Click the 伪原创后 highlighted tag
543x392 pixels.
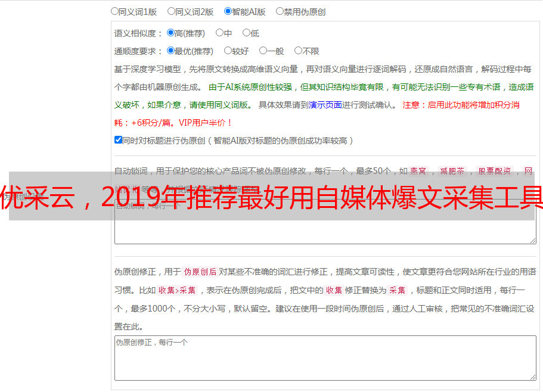pos(200,272)
